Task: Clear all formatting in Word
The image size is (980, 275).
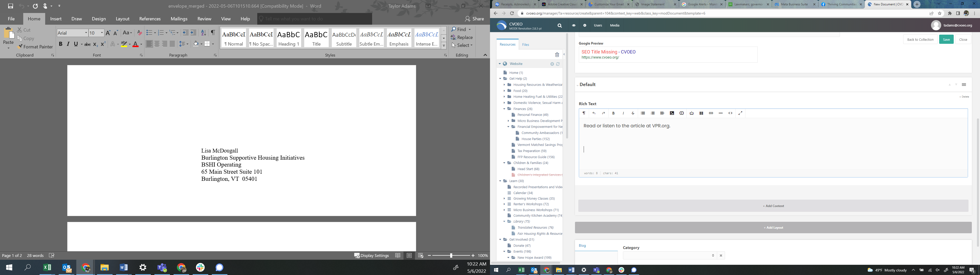Action: tap(139, 33)
